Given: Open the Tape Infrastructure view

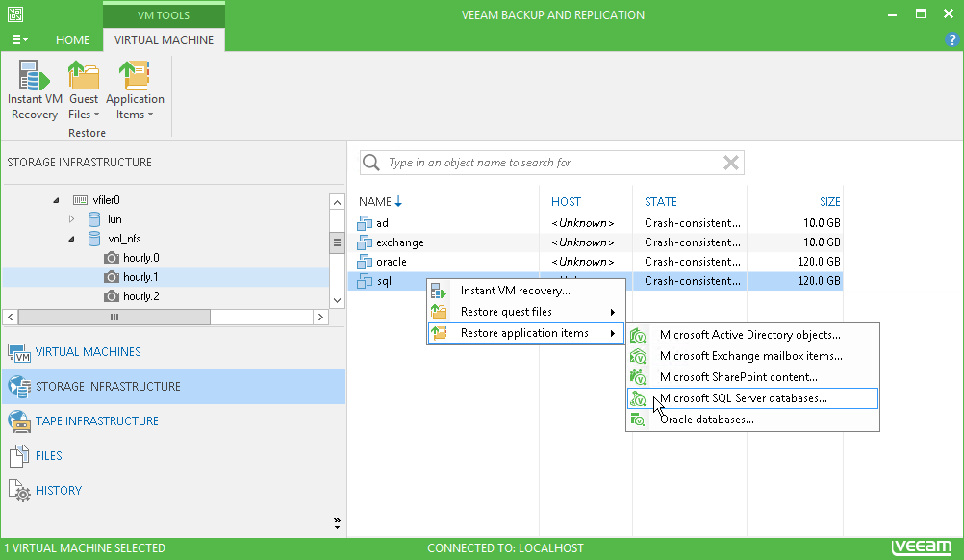Looking at the screenshot, I should pyautogui.click(x=96, y=421).
